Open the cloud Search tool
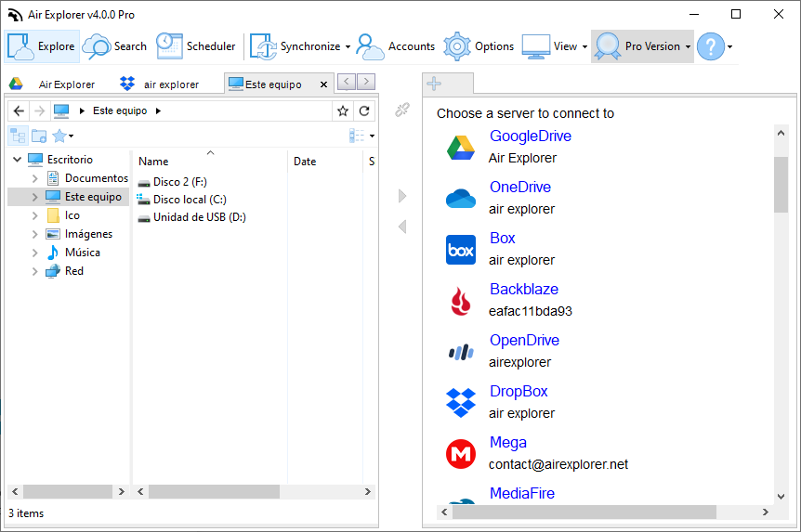 [115, 46]
